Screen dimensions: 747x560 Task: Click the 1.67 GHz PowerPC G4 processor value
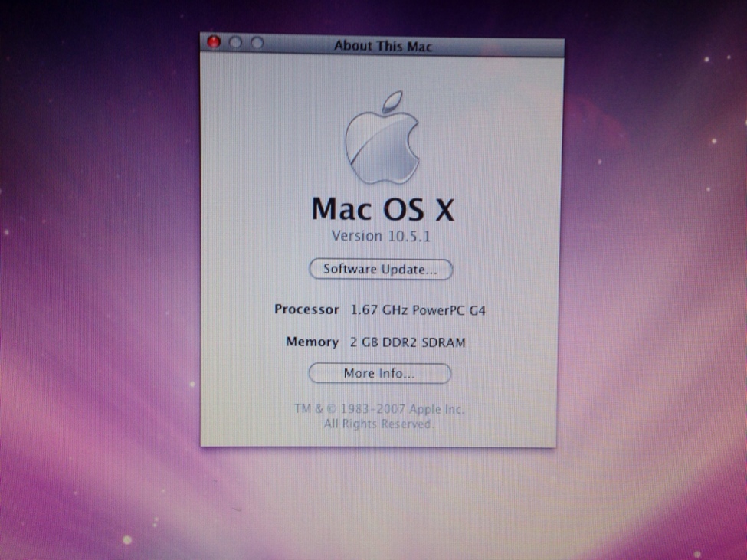[418, 310]
